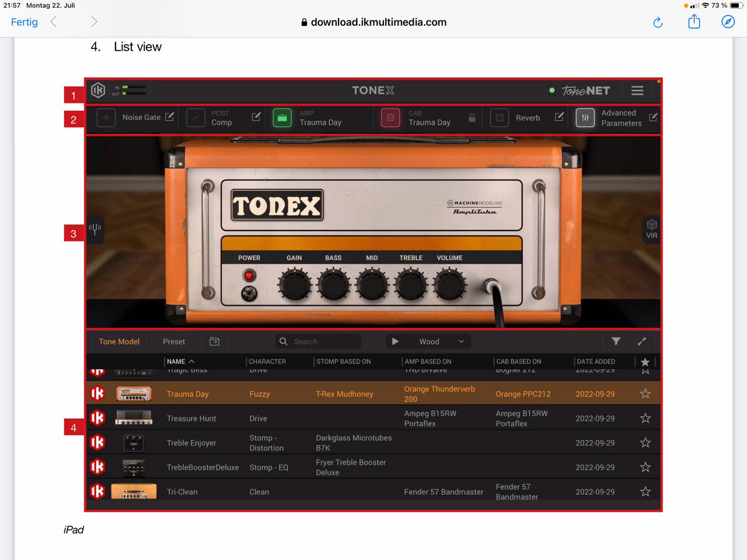The image size is (747, 560).
Task: Open Advanced Parameters sliders icon
Action: click(585, 117)
